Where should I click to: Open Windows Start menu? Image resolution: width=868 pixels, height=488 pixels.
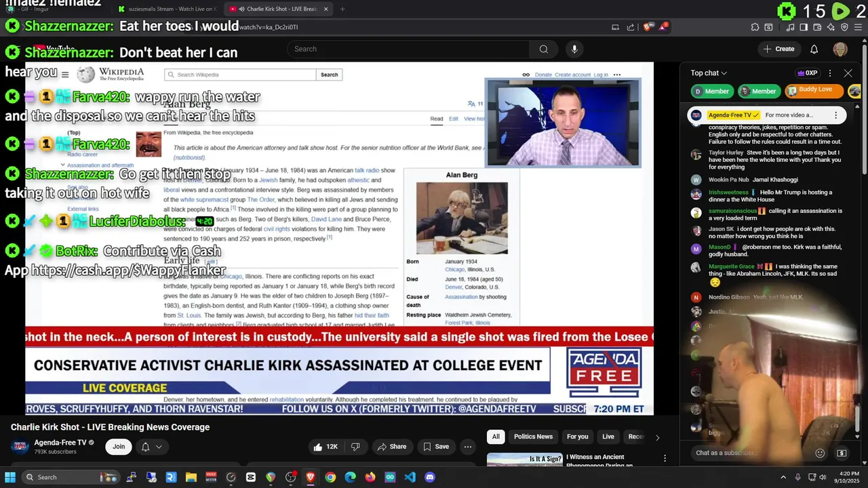(x=10, y=477)
